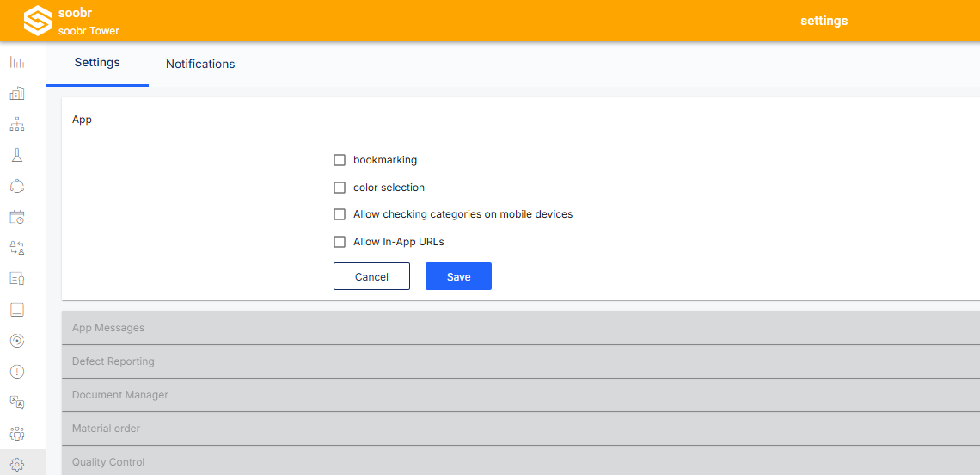Enable checking categories on mobile devices
Viewport: 980px width, 475px height.
click(340, 214)
